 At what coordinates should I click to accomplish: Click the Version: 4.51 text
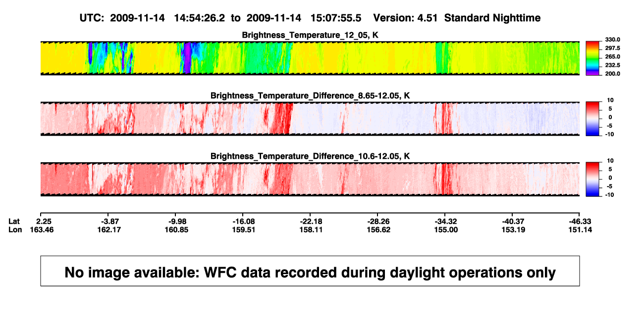[406, 18]
